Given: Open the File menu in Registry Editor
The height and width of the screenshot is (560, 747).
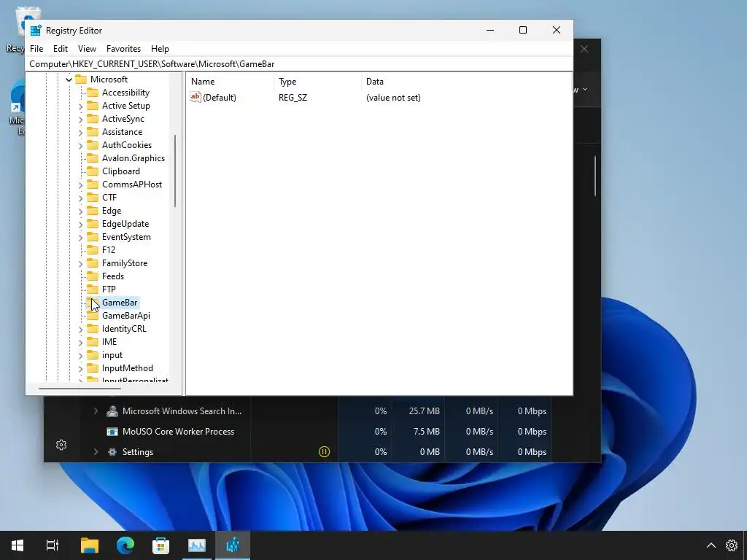Looking at the screenshot, I should (x=36, y=49).
